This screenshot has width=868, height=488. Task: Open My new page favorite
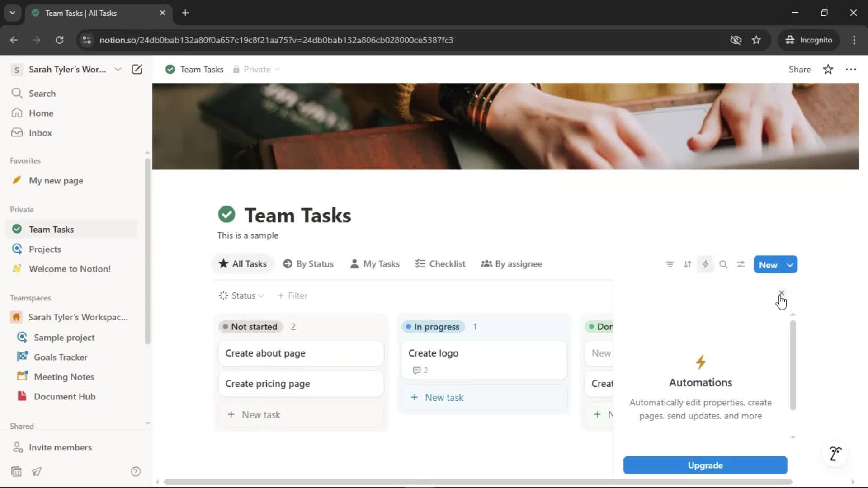[72, 180]
